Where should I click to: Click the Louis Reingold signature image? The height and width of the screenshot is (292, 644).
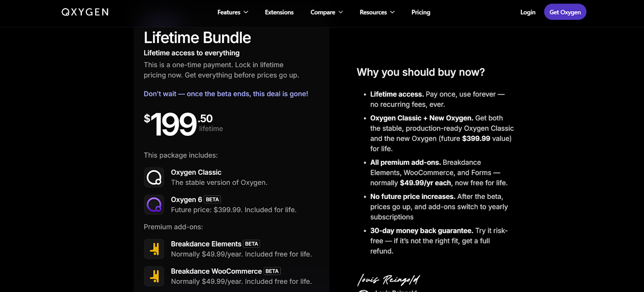click(389, 279)
